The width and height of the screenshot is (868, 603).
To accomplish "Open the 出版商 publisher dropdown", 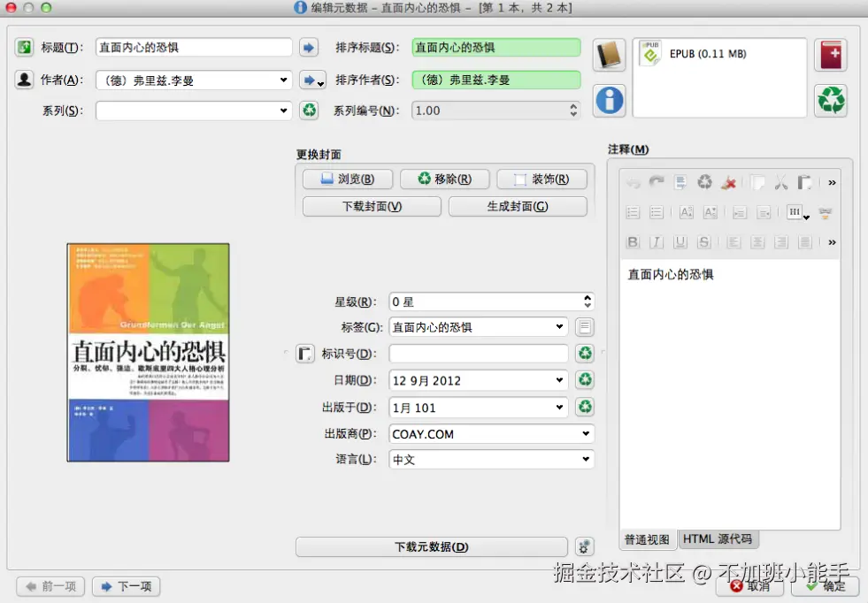I will pos(586,434).
